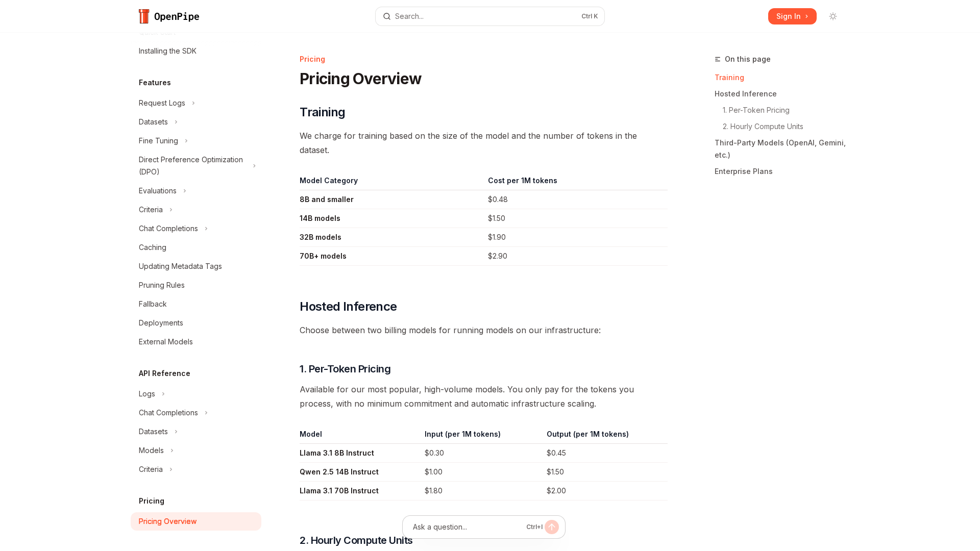This screenshot has width=980, height=551.
Task: Toggle the light/dark theme sun icon
Action: click(833, 16)
